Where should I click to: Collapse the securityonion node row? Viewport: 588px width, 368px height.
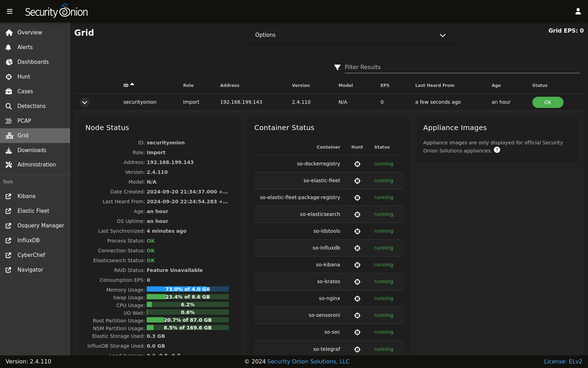click(84, 102)
